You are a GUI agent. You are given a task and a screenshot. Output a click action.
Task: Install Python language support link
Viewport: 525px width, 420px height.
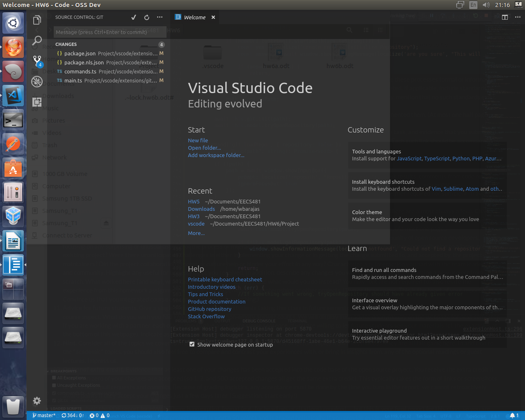click(461, 158)
